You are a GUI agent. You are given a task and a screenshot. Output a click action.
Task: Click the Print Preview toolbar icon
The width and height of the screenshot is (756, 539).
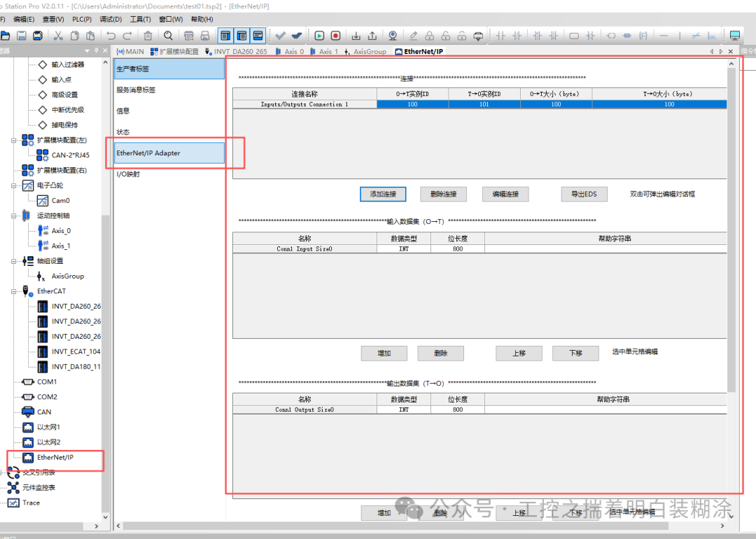tap(189, 36)
